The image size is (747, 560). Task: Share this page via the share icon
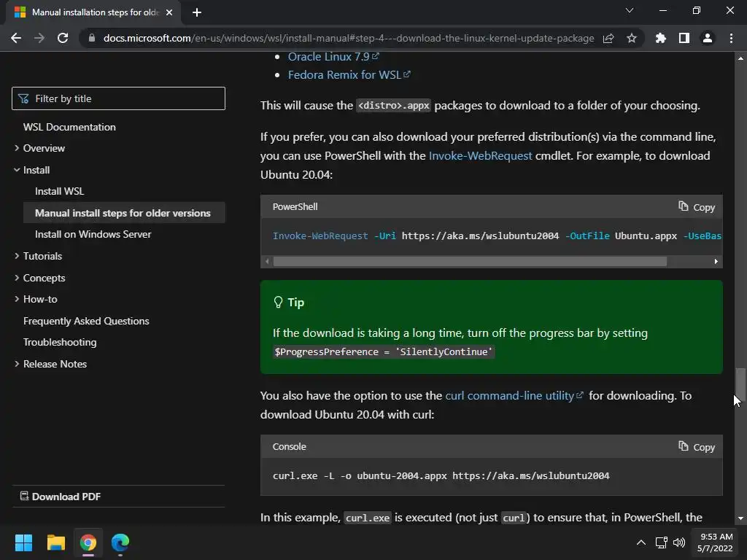[x=608, y=38]
